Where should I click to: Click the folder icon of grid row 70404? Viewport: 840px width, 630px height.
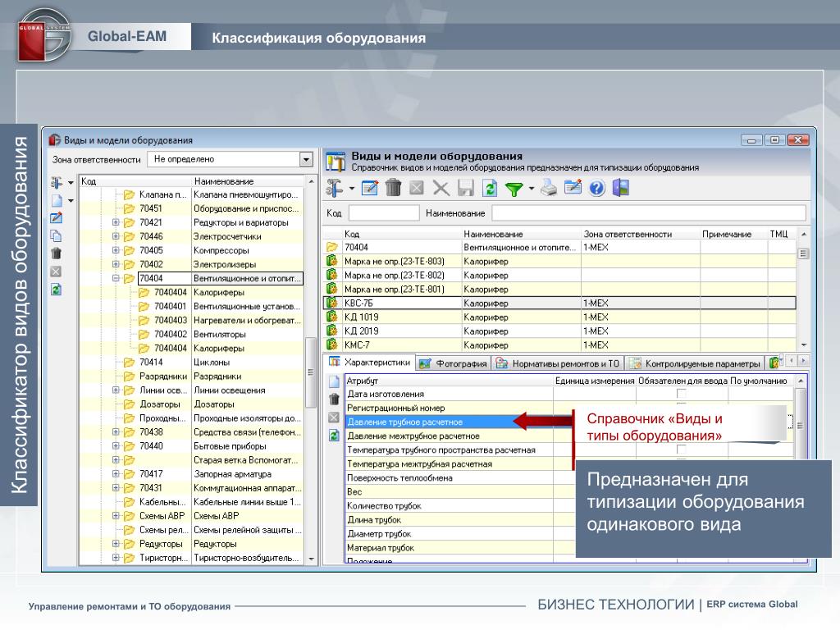(x=332, y=247)
